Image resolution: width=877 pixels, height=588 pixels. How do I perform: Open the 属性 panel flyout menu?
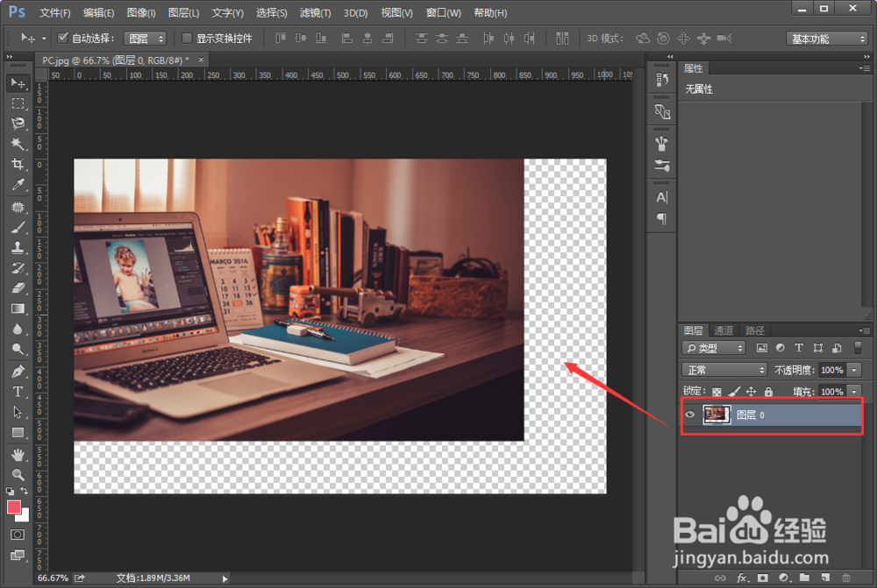click(x=865, y=68)
